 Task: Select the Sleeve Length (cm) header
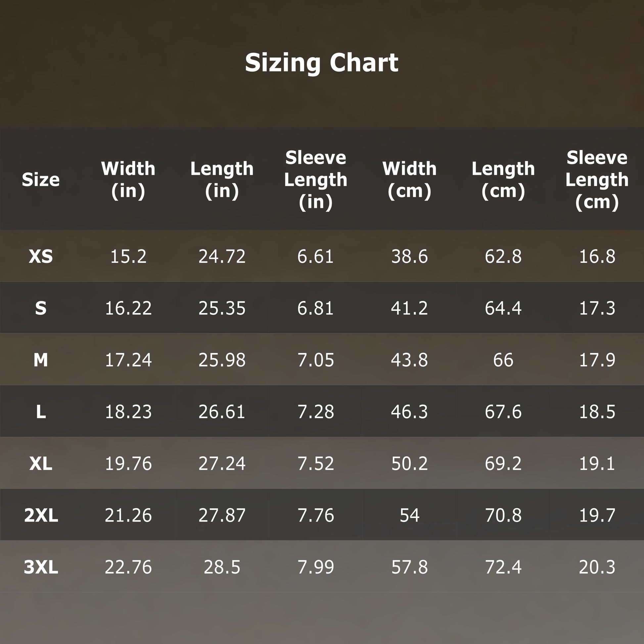tap(597, 180)
